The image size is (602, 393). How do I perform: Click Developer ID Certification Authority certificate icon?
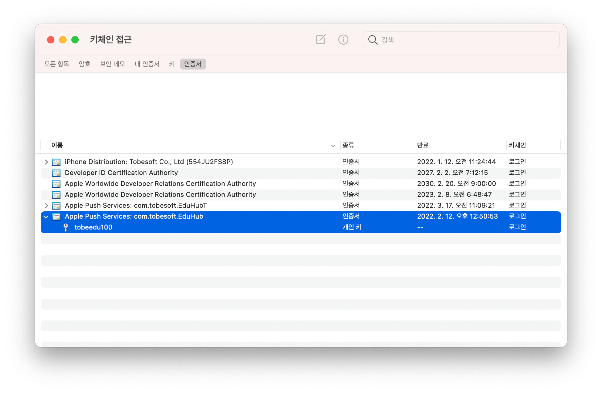tap(56, 173)
